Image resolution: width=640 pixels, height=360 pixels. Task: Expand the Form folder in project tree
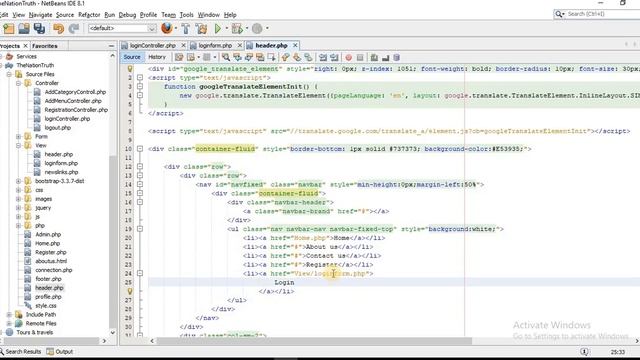pos(18,136)
